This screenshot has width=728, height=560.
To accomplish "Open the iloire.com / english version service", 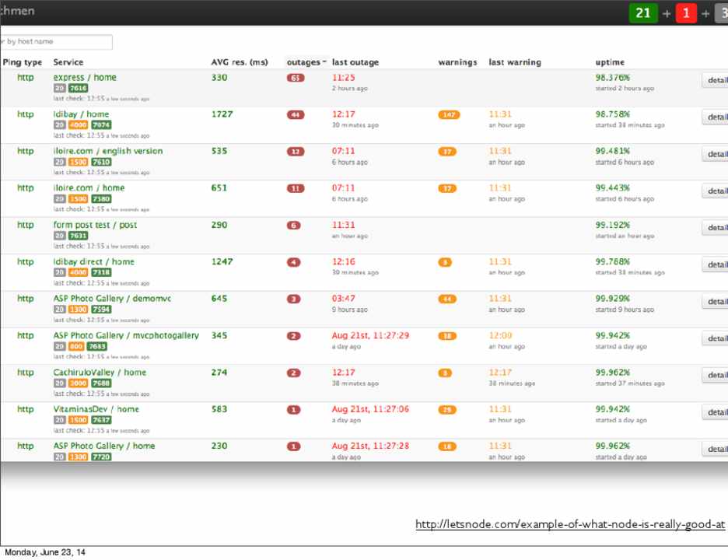I will click(x=108, y=151).
